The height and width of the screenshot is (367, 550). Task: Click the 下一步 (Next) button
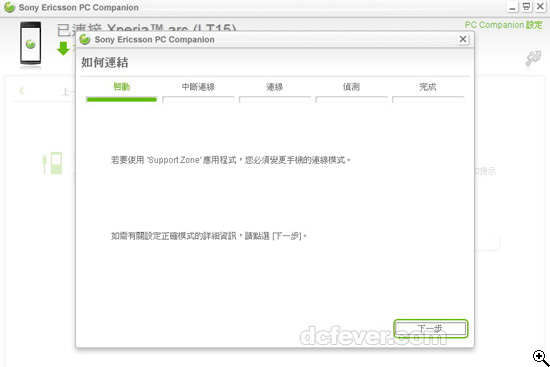pyautogui.click(x=430, y=328)
